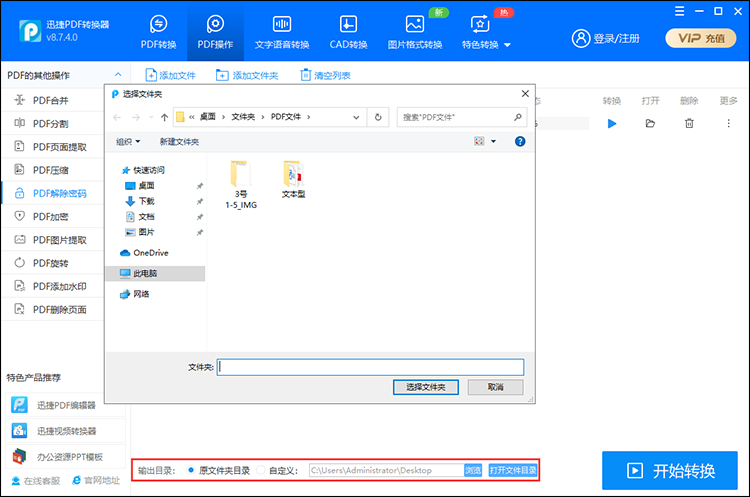Image resolution: width=750 pixels, height=497 pixels.
Task: Select PDF页面提取 in sidebar
Action: (53, 147)
